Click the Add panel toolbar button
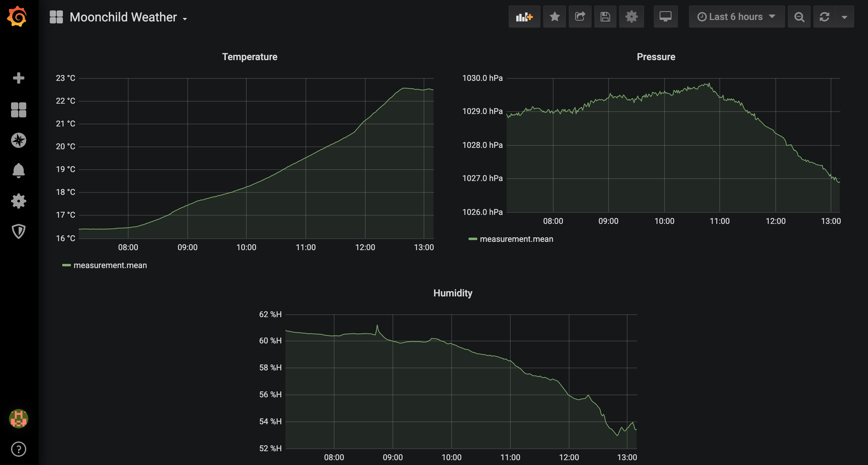This screenshot has width=868, height=465. pyautogui.click(x=524, y=17)
